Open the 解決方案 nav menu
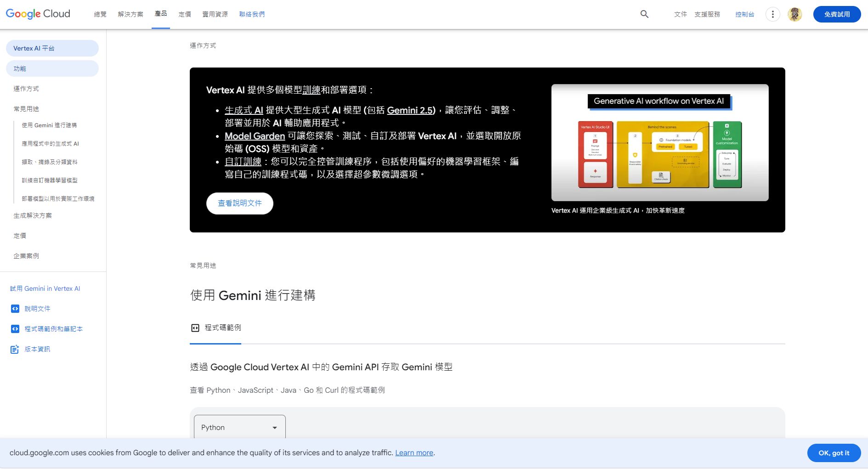Screen dimensions: 868x469 pos(130,14)
